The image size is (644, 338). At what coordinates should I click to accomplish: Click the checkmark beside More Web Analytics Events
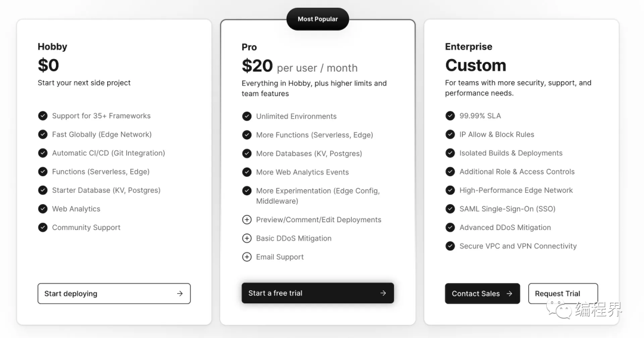click(247, 172)
